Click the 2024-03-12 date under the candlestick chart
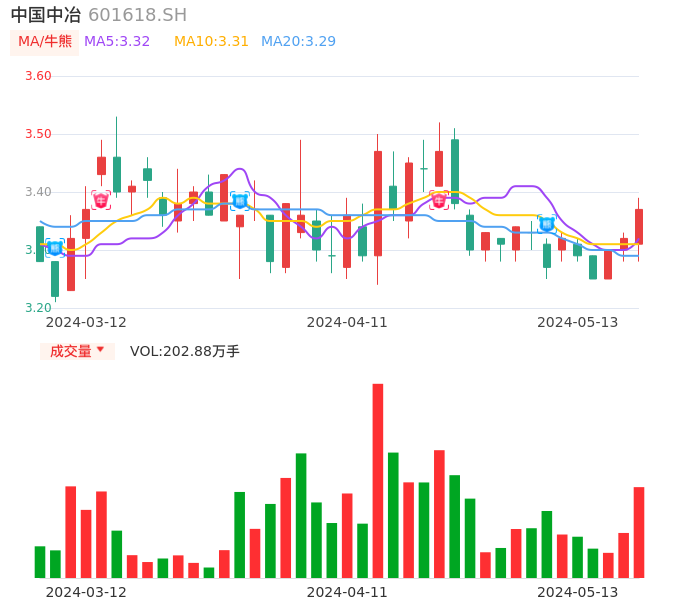 [x=86, y=322]
